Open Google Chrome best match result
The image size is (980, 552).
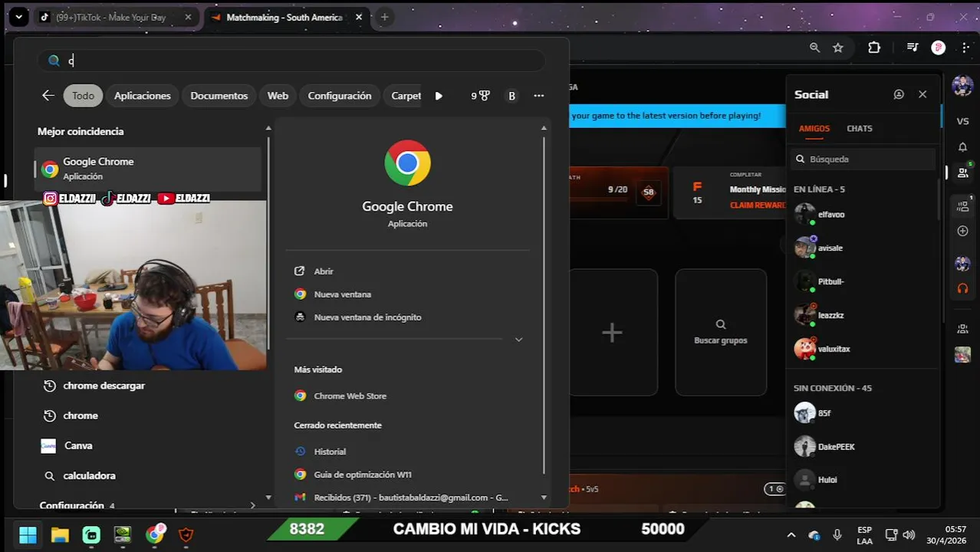pyautogui.click(x=148, y=169)
